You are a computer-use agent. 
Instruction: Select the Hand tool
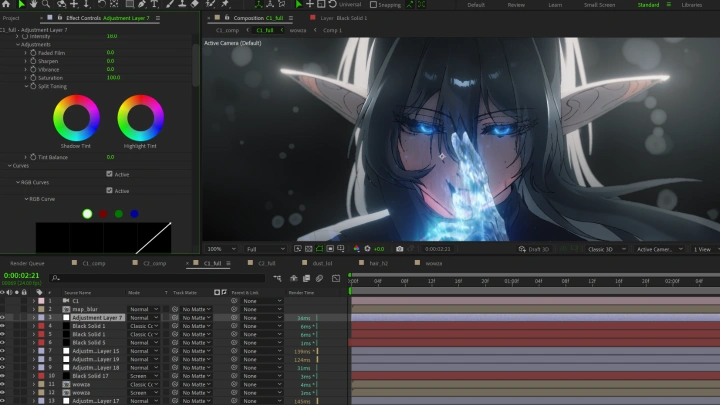click(34, 4)
